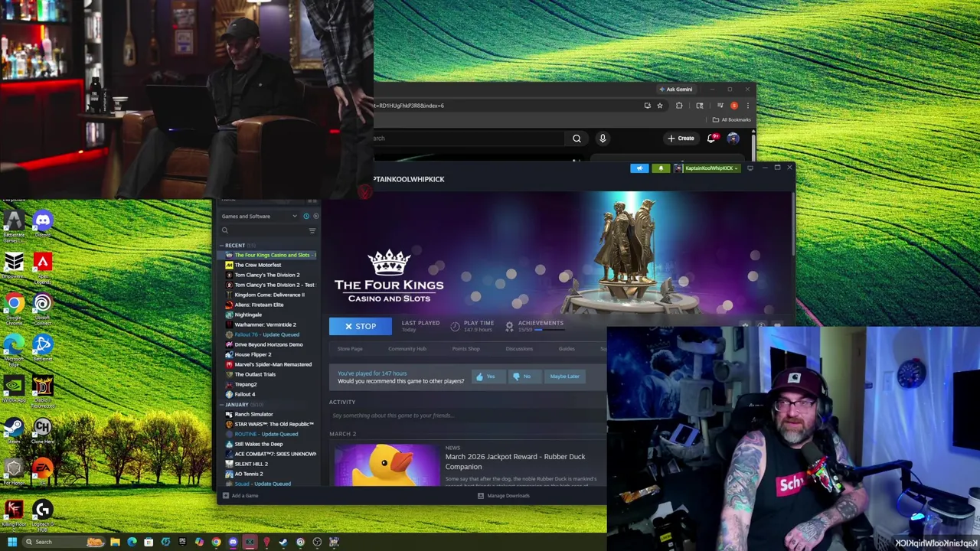Open Points Shop tab
The width and height of the screenshot is (980, 551).
(465, 349)
